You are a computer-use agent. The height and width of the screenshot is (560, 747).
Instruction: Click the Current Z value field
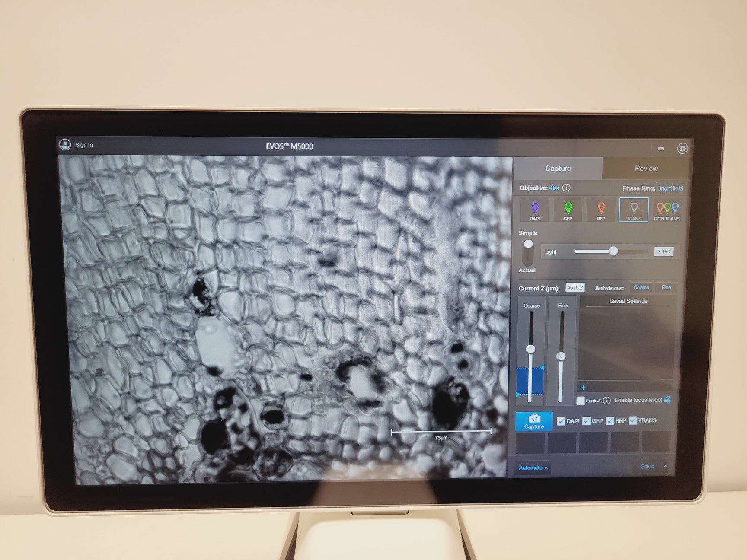click(575, 287)
